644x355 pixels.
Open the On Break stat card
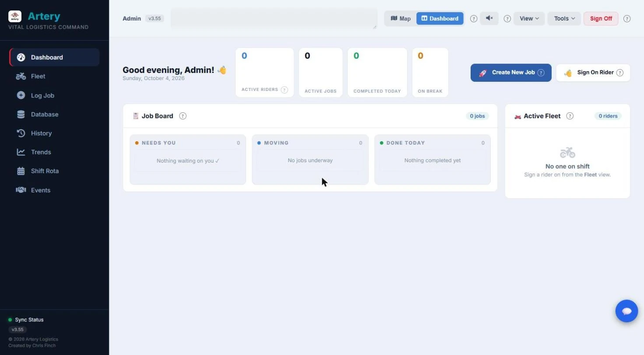click(x=430, y=73)
